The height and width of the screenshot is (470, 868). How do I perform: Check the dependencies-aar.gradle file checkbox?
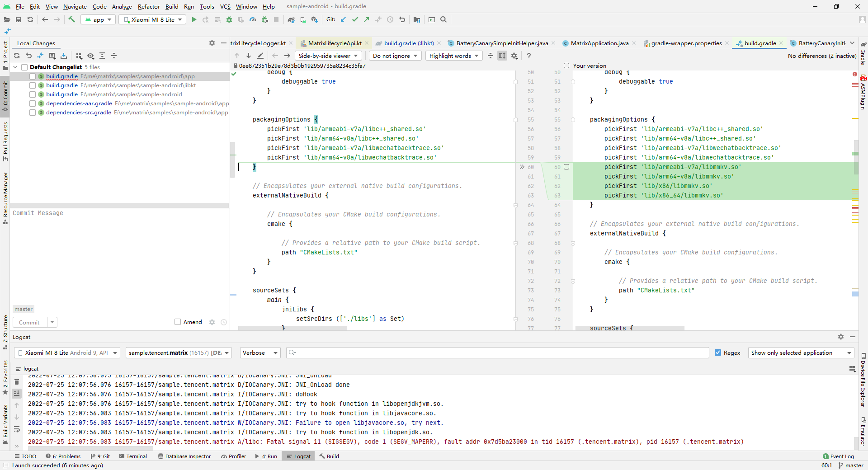[x=33, y=103]
